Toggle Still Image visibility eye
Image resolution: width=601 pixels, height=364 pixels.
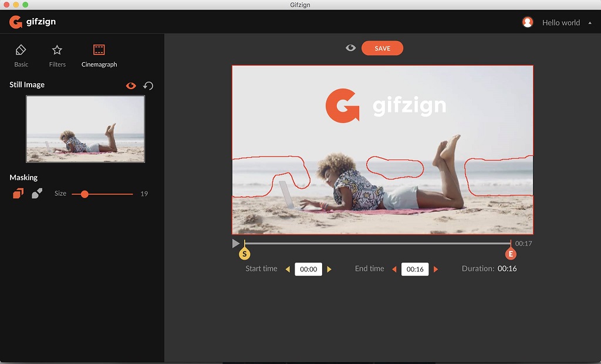tap(131, 86)
